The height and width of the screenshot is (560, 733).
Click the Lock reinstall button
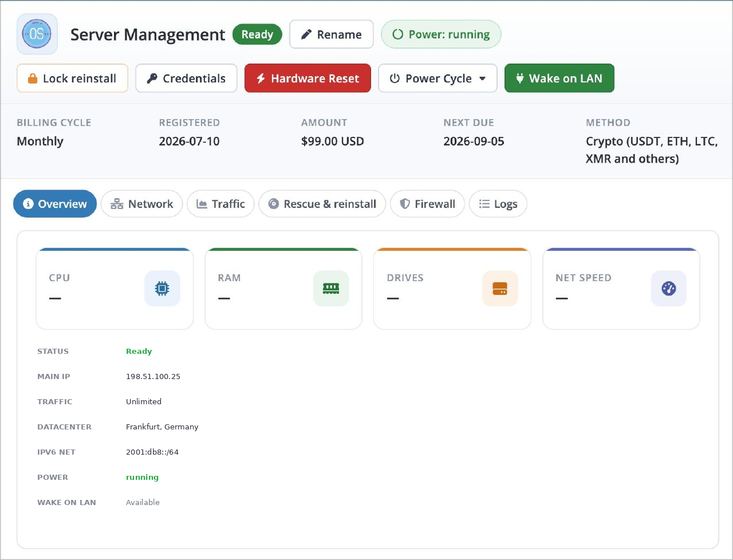pyautogui.click(x=72, y=78)
